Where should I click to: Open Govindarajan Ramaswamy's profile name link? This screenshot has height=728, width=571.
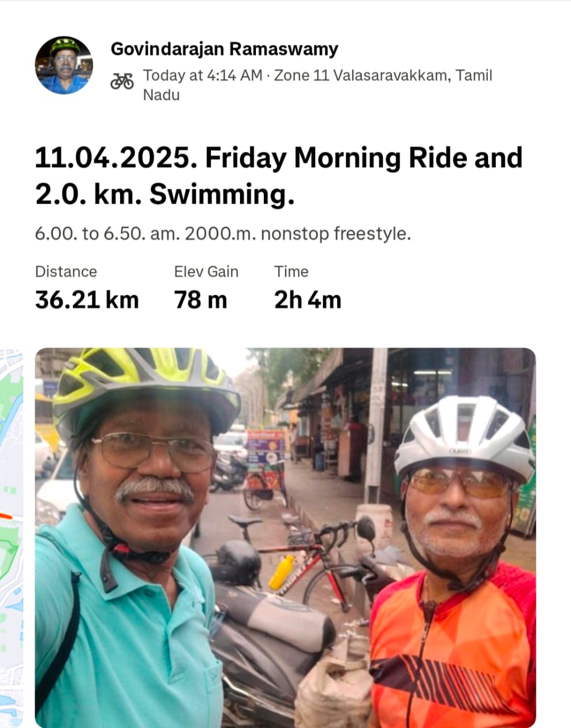224,49
